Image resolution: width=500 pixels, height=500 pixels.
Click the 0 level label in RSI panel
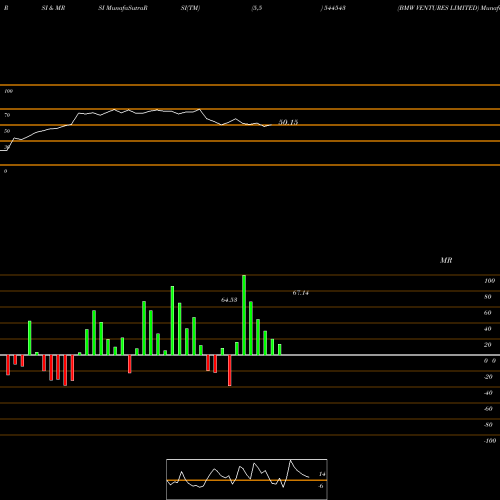pos(5,171)
